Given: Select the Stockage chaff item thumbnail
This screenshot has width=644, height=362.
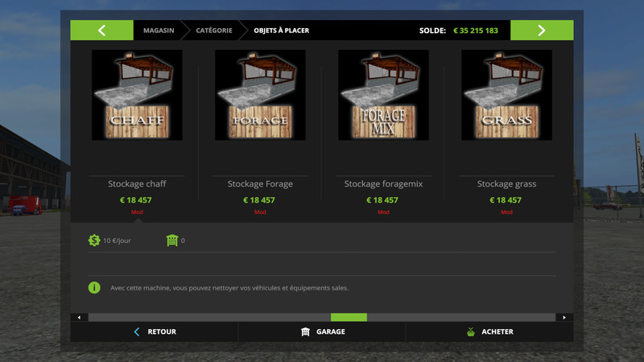Looking at the screenshot, I should pos(137,95).
